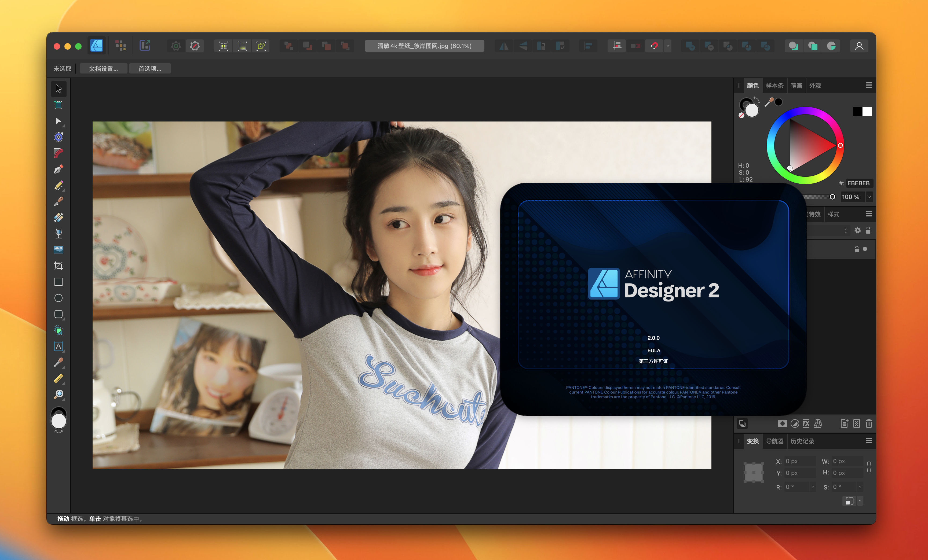Open transform origin options dropdown arrow
928x560 pixels.
point(860,501)
